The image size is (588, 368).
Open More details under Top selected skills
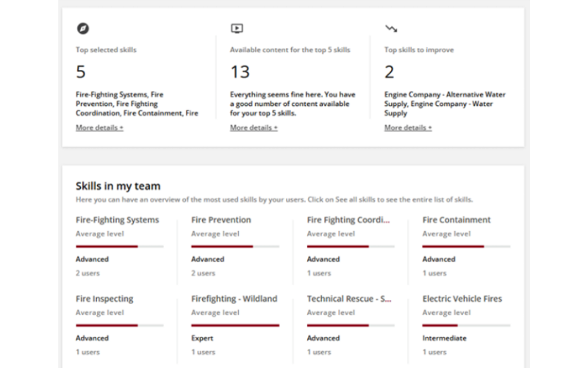pyautogui.click(x=99, y=127)
